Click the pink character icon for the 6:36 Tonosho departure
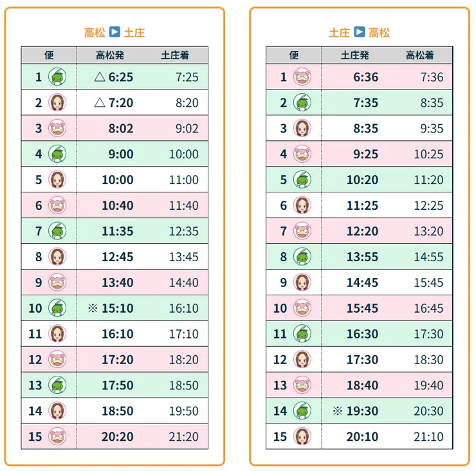The height and width of the screenshot is (471, 476). [302, 77]
